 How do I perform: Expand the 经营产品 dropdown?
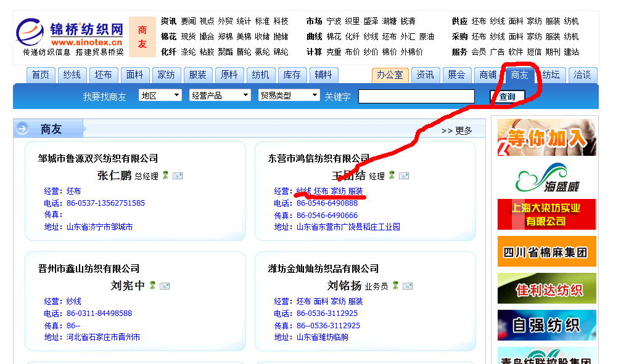click(220, 95)
